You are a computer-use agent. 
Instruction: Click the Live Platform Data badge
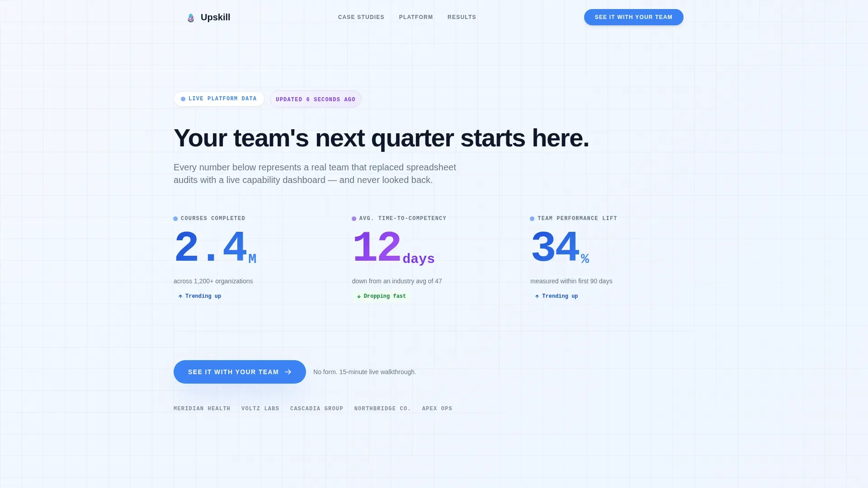(219, 99)
